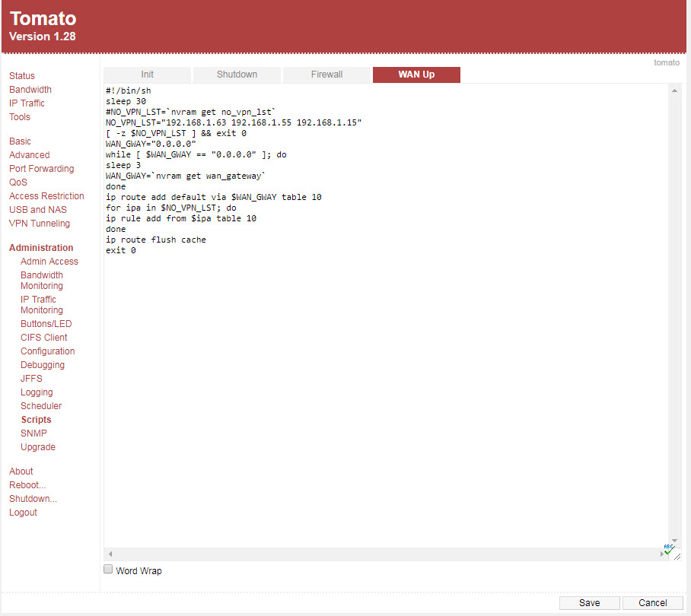Screen dimensions: 691x616
Task: Go to the top-level Bandwidth page
Action: (30, 90)
